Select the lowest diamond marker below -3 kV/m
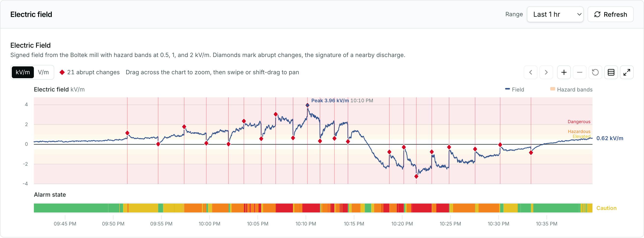The image size is (644, 238). click(416, 177)
